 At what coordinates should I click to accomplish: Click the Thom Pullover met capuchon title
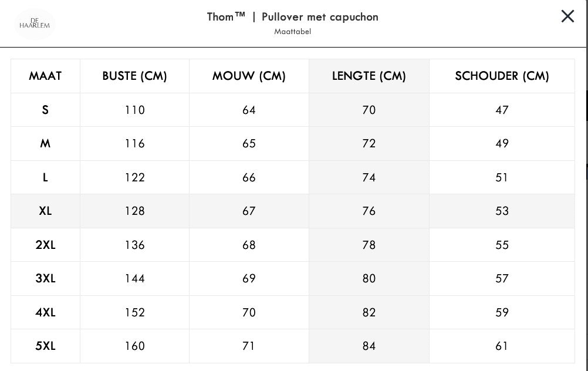pyautogui.click(x=292, y=16)
